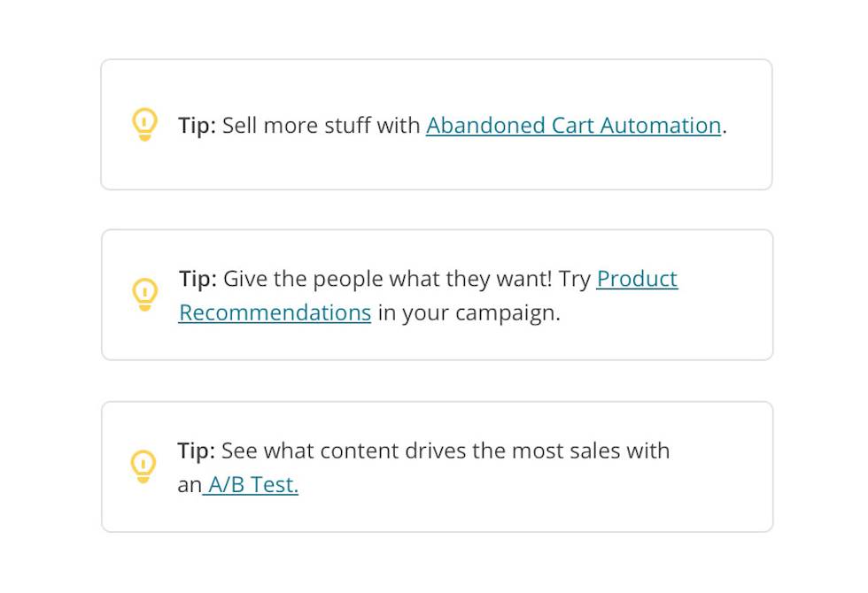
Task: Click the word "Test." in the third tip link
Action: (274, 485)
